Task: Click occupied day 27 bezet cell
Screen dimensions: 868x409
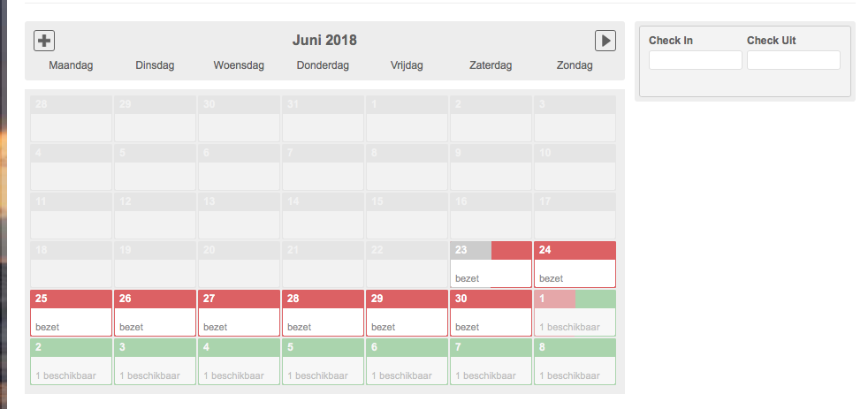Action: pyautogui.click(x=240, y=313)
